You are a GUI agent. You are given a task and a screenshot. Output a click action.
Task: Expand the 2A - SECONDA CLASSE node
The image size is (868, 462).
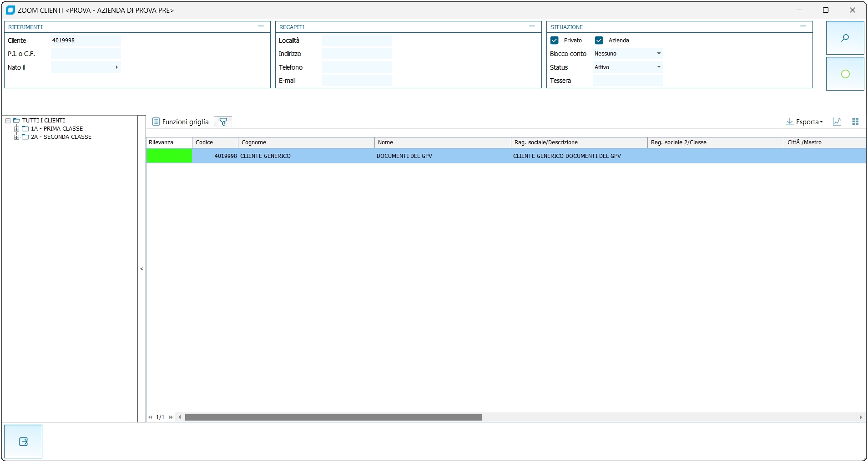pyautogui.click(x=16, y=137)
